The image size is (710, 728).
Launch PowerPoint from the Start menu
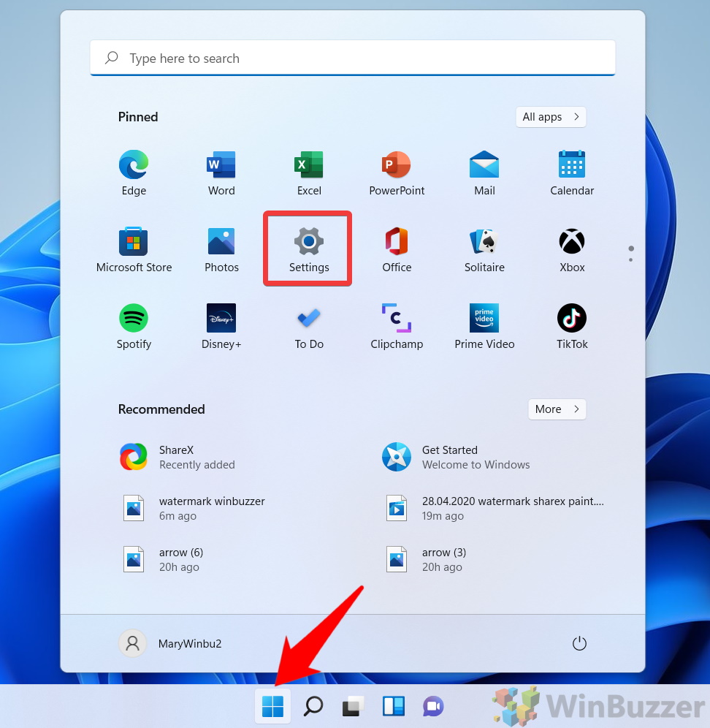pos(397,172)
